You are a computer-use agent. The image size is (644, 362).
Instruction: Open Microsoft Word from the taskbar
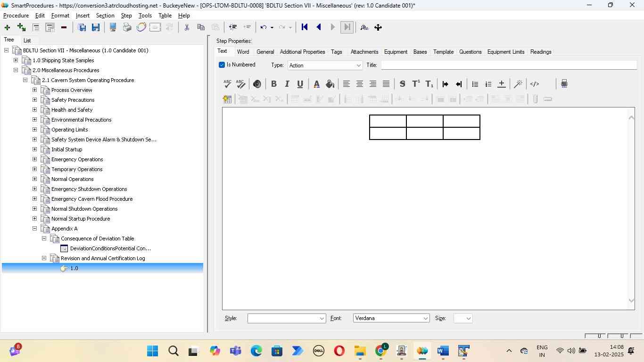click(x=442, y=351)
